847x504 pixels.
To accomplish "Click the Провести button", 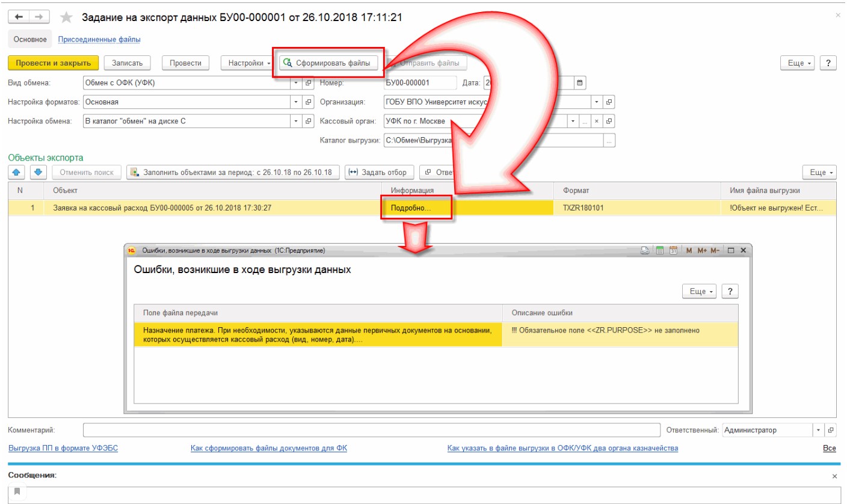I will click(x=185, y=63).
